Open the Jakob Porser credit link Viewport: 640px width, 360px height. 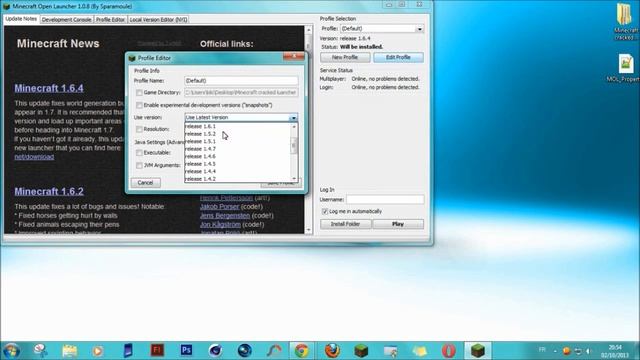point(220,207)
